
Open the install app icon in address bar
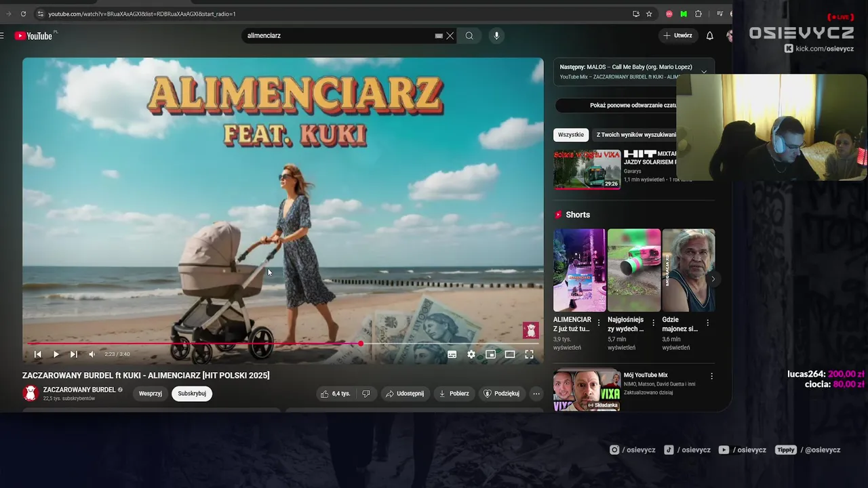[636, 14]
